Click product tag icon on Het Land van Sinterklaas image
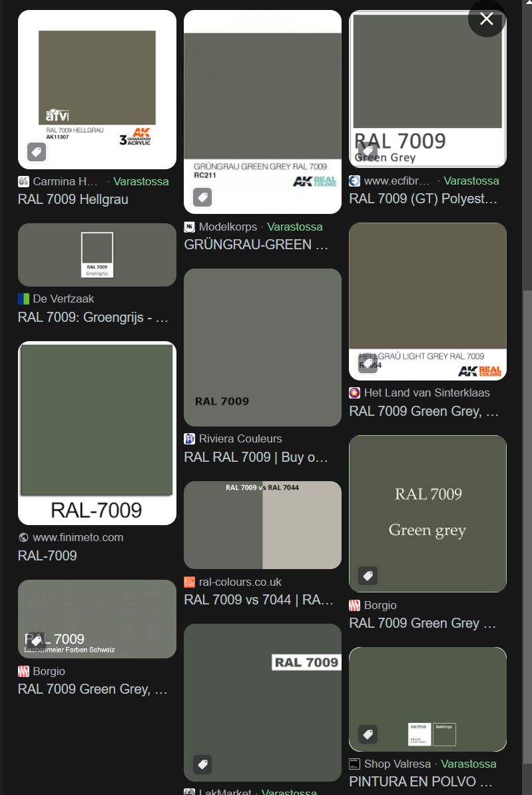Viewport: 532px width, 795px height. coord(368,363)
